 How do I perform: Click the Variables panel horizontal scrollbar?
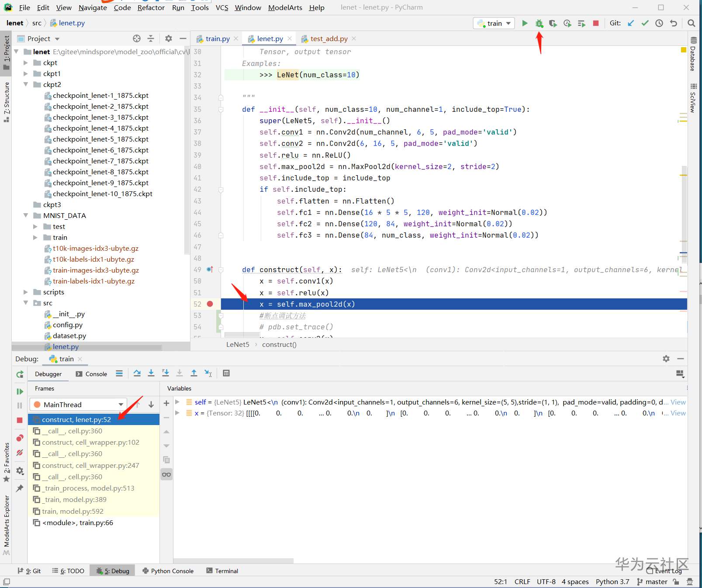(x=234, y=561)
